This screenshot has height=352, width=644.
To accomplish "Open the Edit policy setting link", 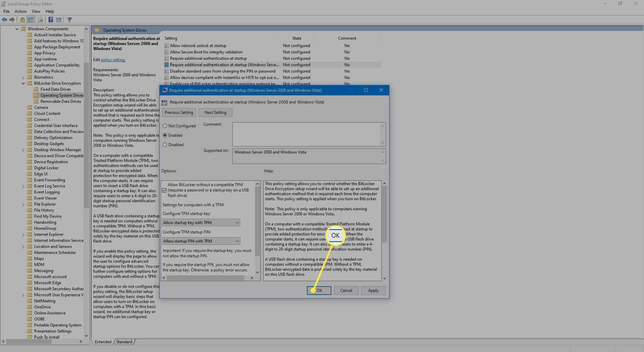I will click(113, 60).
